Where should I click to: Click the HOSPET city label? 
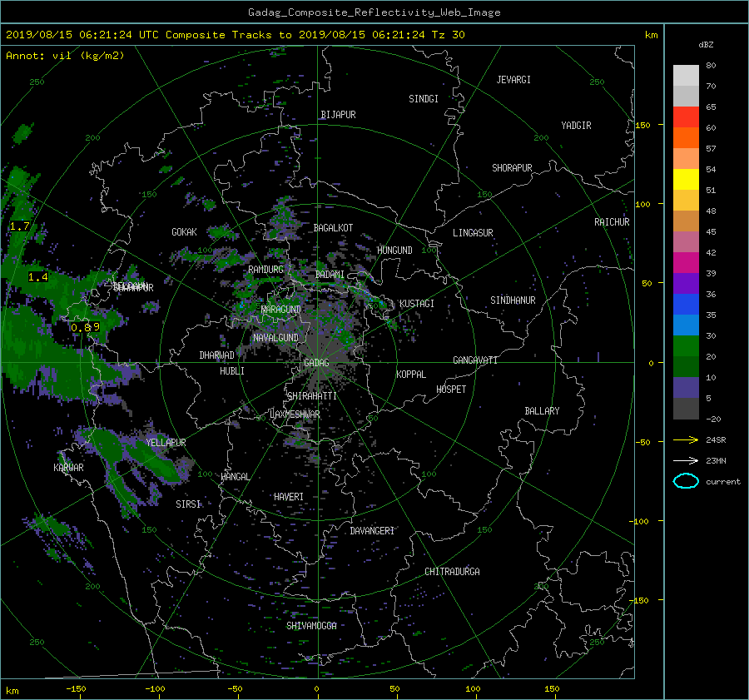point(451,390)
